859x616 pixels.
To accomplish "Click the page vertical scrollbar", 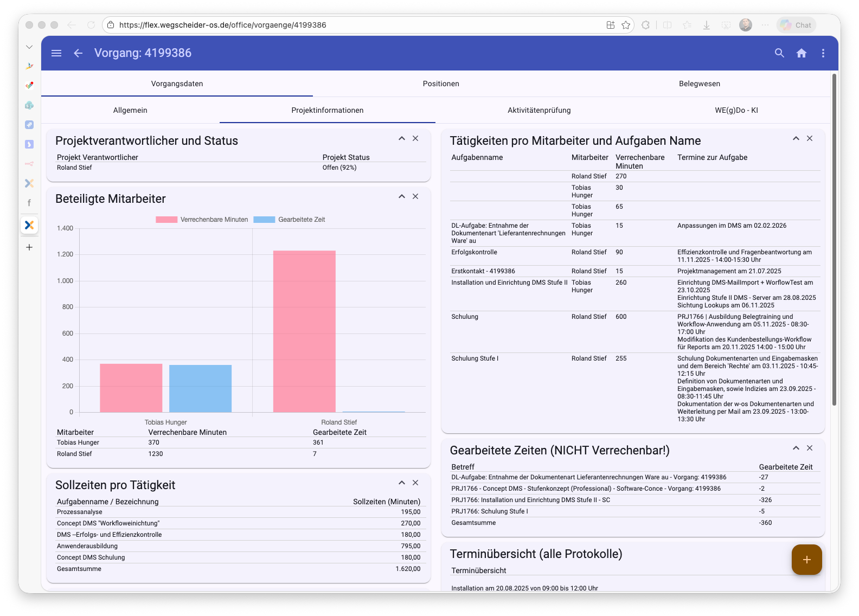I will click(834, 239).
